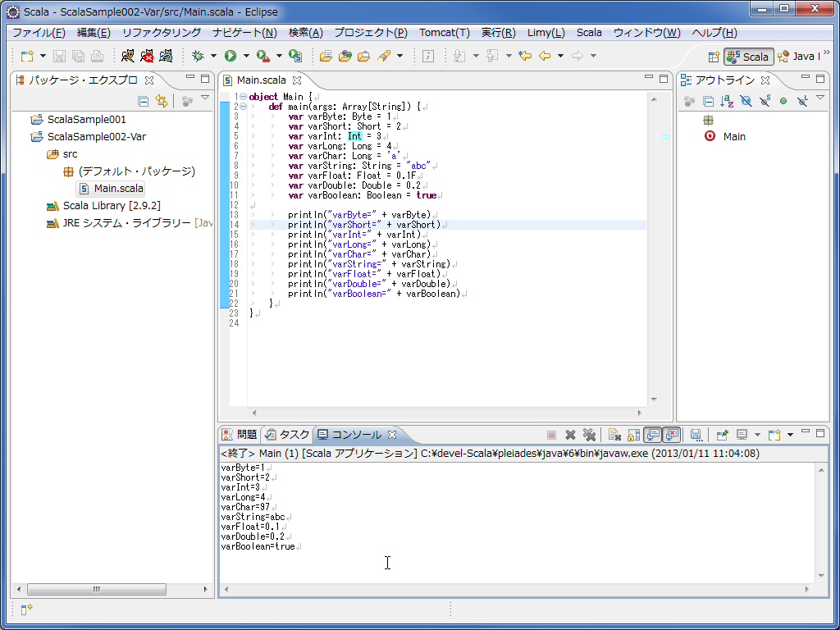Open the 実行(R) menu

coord(498,33)
